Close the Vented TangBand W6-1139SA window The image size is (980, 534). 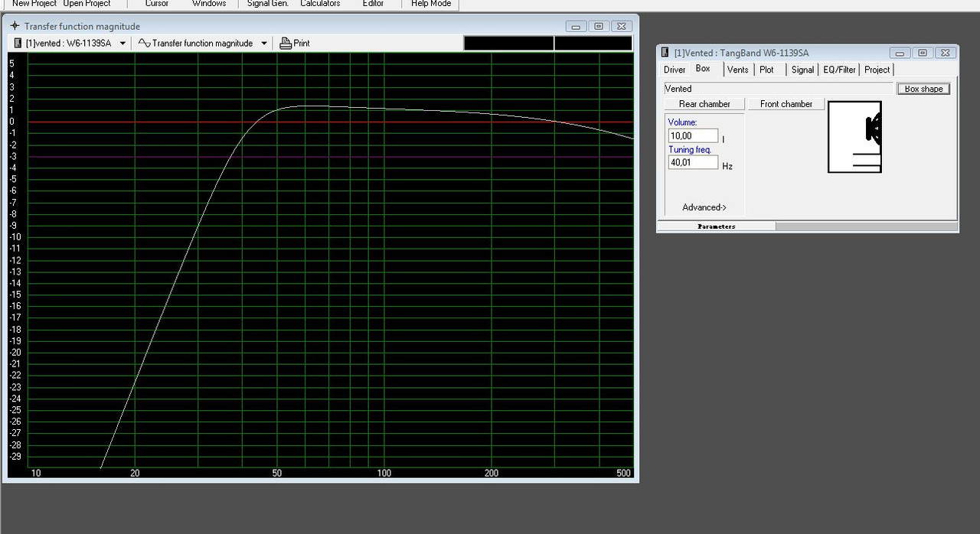click(946, 53)
